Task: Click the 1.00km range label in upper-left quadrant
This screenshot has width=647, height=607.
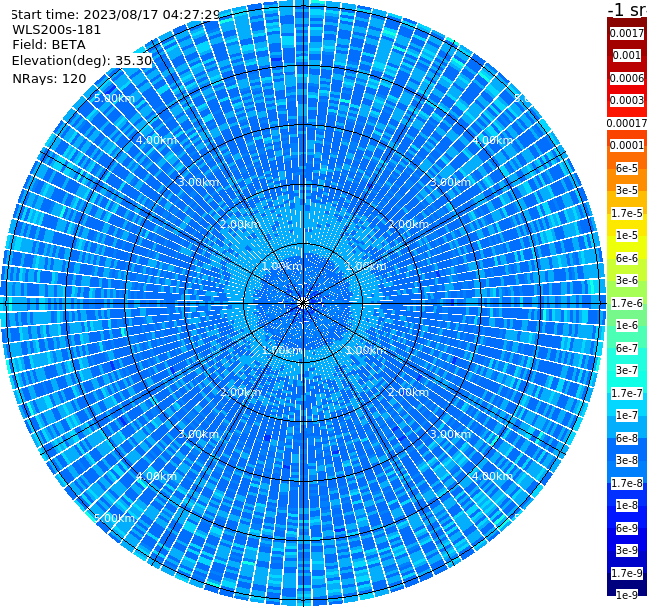Action: tap(282, 266)
